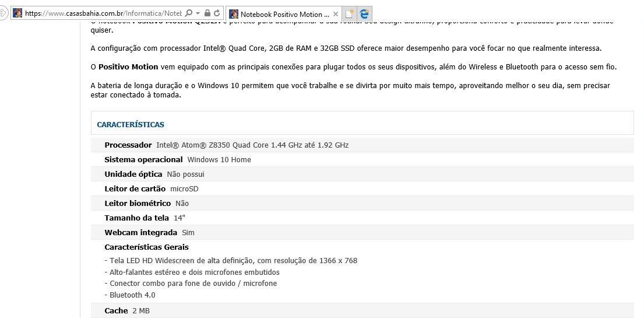The image size is (644, 318).
Task: Click the Bluetooth 4.0 line
Action: 130,295
